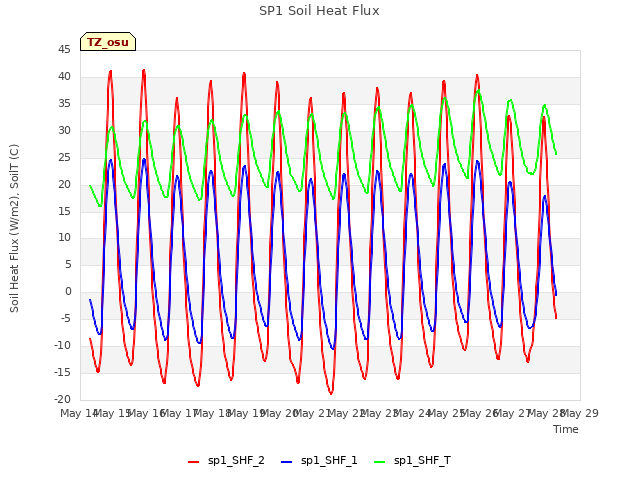Click the chart title SP1 Soil Heat Flux

[319, 11]
